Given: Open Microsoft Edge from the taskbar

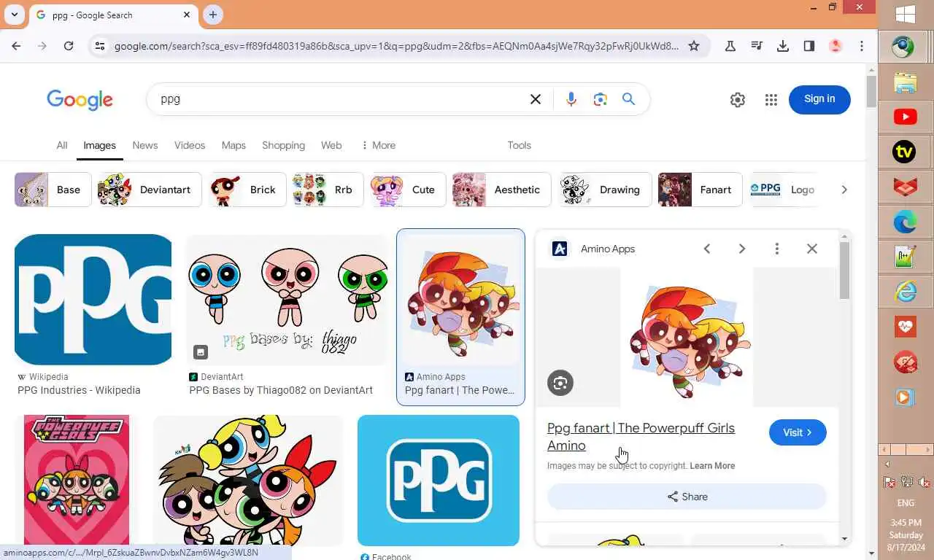Looking at the screenshot, I should (906, 222).
